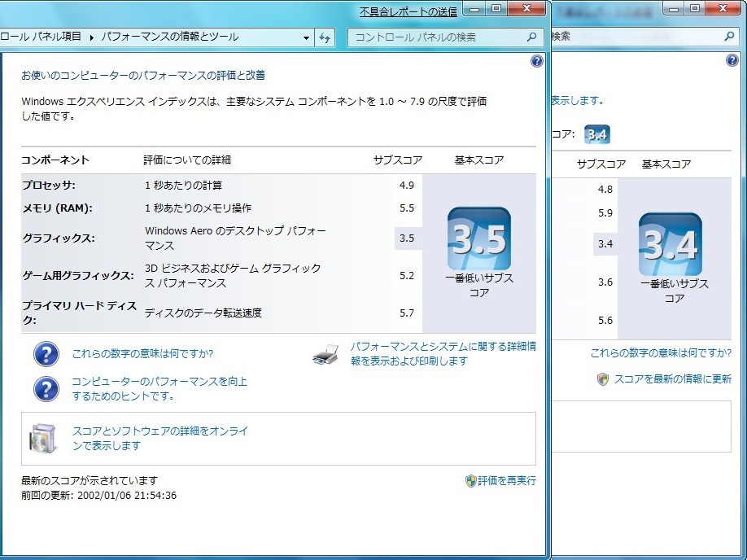The width and height of the screenshot is (747, 560).
Task: Close the front window
Action: [x=526, y=9]
